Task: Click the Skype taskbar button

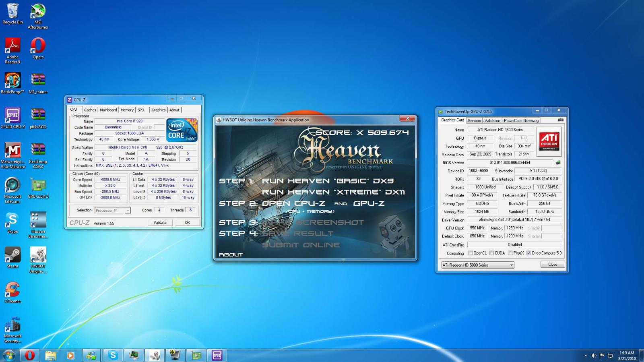Action: 113,355
